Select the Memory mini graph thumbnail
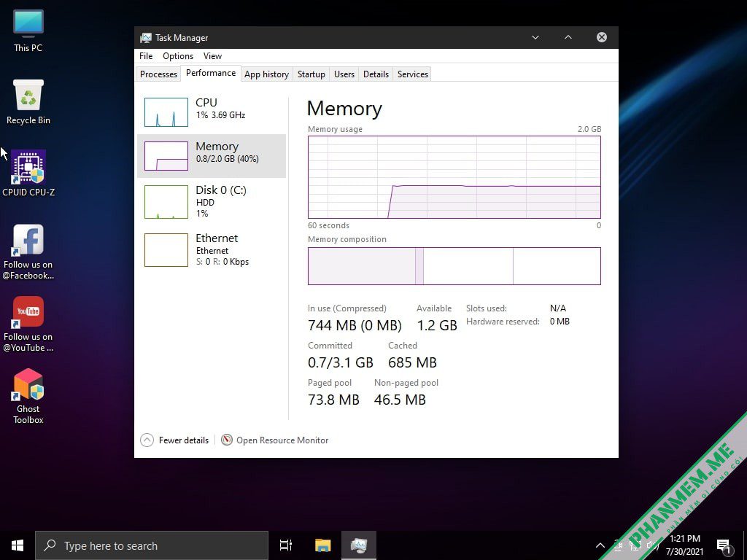747x560 pixels. [166, 156]
